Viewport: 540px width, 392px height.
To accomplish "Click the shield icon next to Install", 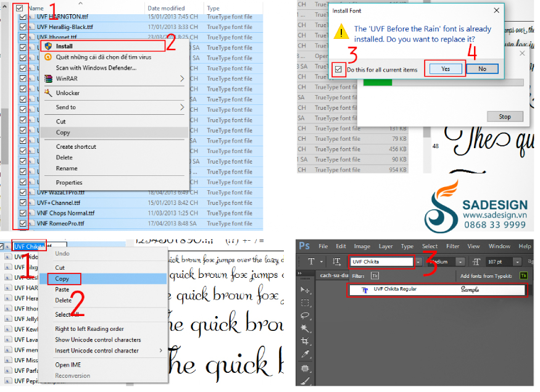I will click(49, 46).
